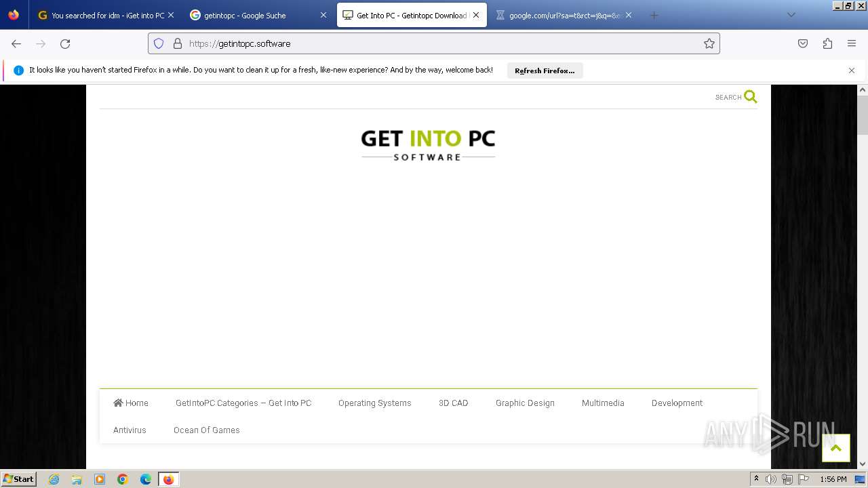Open the site search magnifier

(750, 97)
